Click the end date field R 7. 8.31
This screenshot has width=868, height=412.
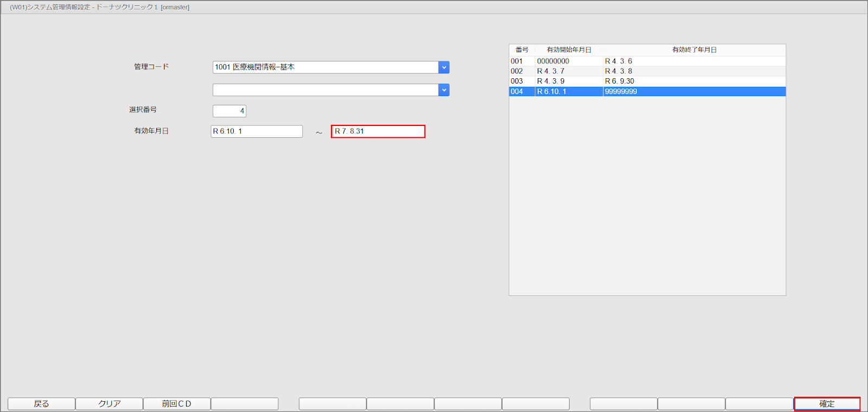(378, 131)
